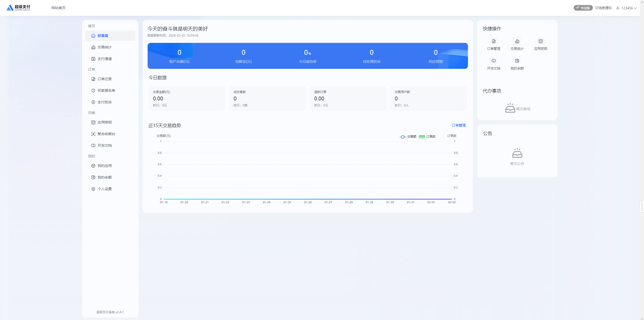
Task: Click the side tab handle on the page's right edge
Action: 642,207
